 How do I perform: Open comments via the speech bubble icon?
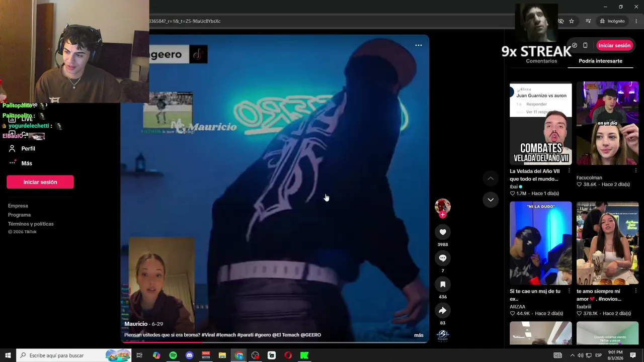(443, 258)
